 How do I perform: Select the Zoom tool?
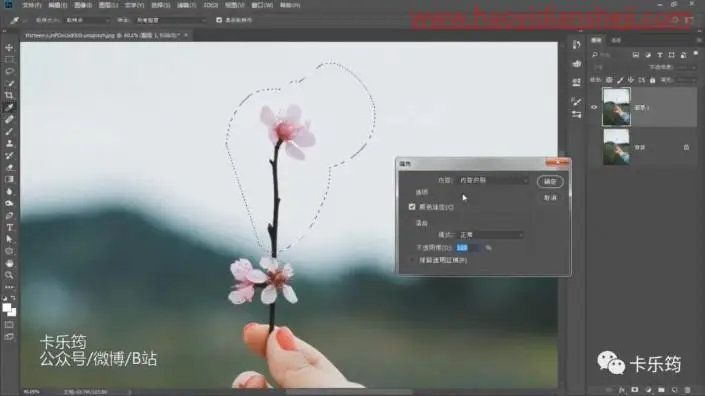(x=9, y=275)
